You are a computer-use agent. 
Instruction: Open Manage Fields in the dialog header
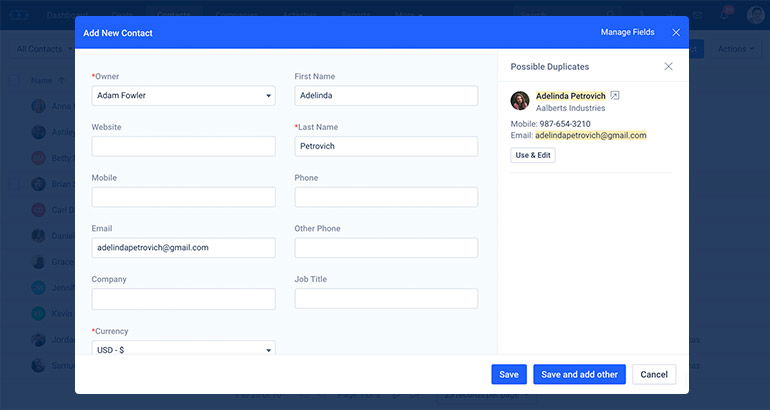627,32
